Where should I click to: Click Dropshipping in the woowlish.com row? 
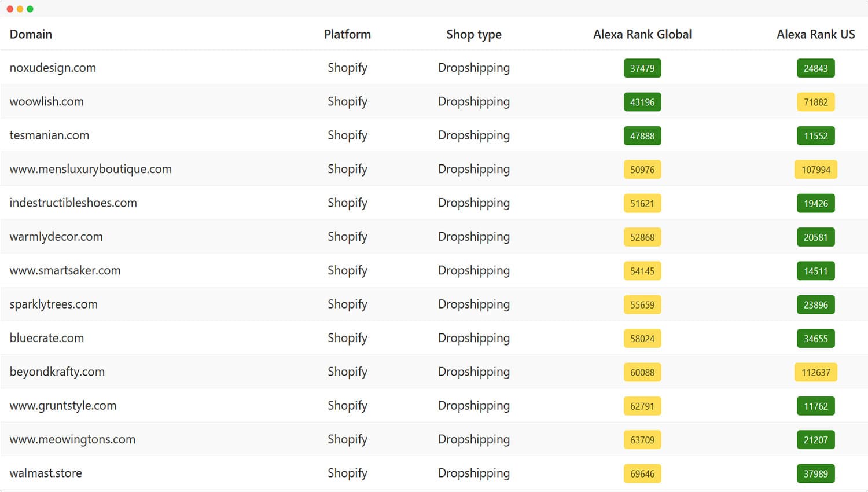(474, 102)
